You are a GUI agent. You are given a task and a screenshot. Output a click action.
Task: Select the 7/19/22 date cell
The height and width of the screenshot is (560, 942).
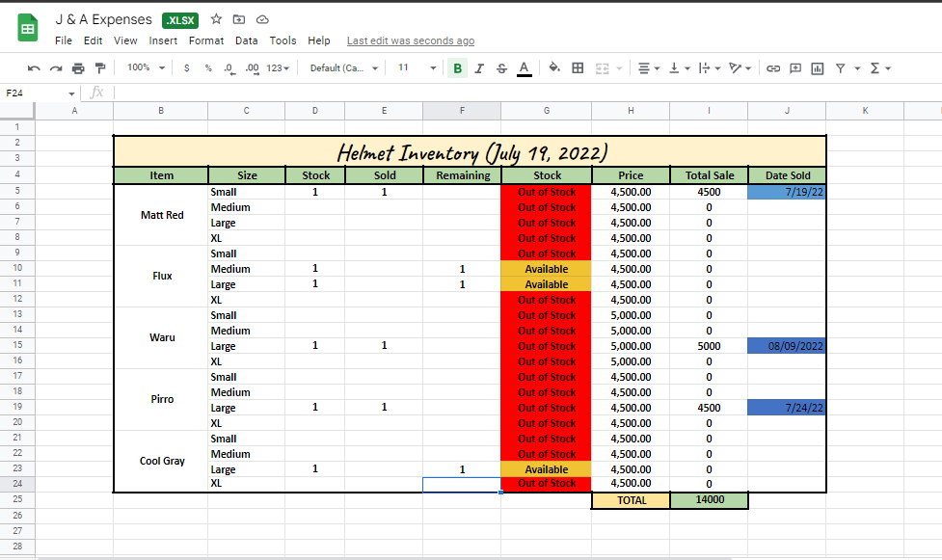pos(787,192)
